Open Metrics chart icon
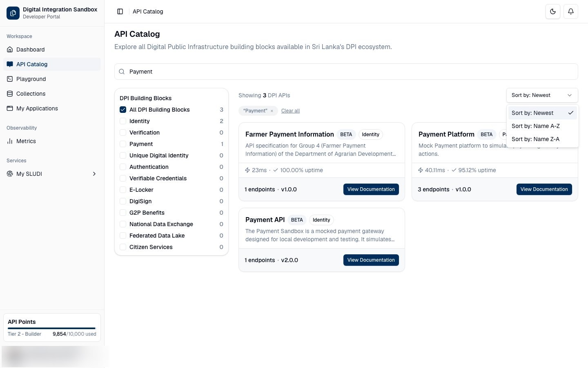The width and height of the screenshot is (588, 368). 10,141
